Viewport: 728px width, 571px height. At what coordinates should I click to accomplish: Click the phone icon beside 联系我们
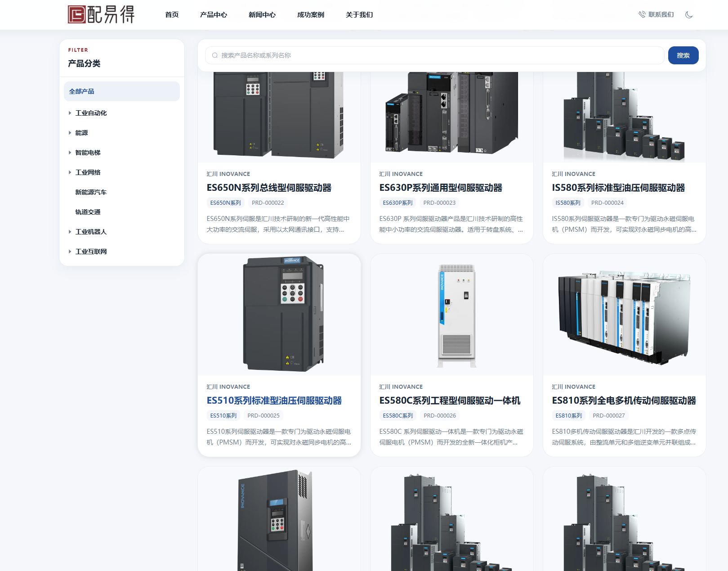[x=642, y=14]
